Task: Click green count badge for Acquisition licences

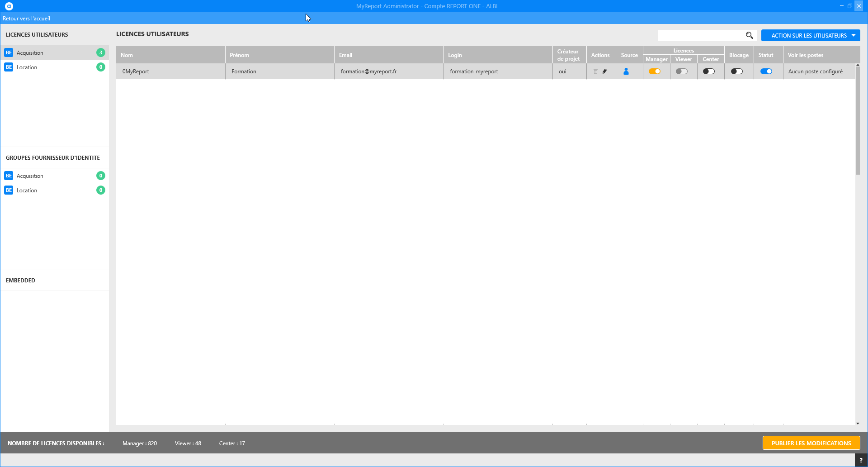Action: [101, 53]
